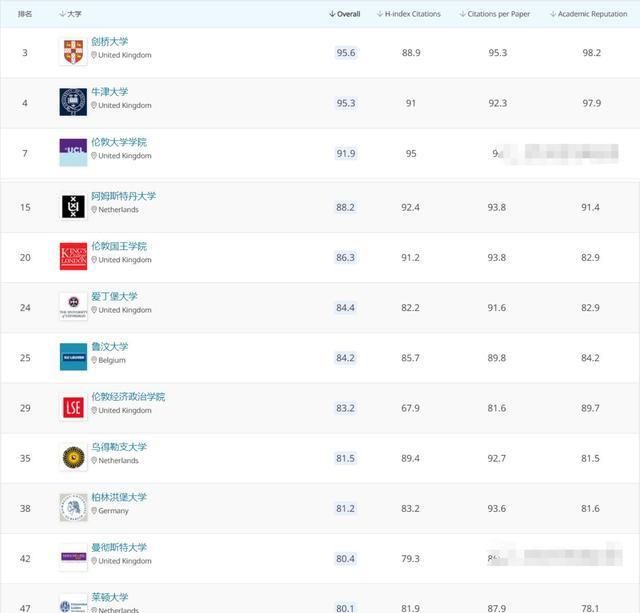Click the 排名 rank column header
This screenshot has height=613, width=640.
25,14
